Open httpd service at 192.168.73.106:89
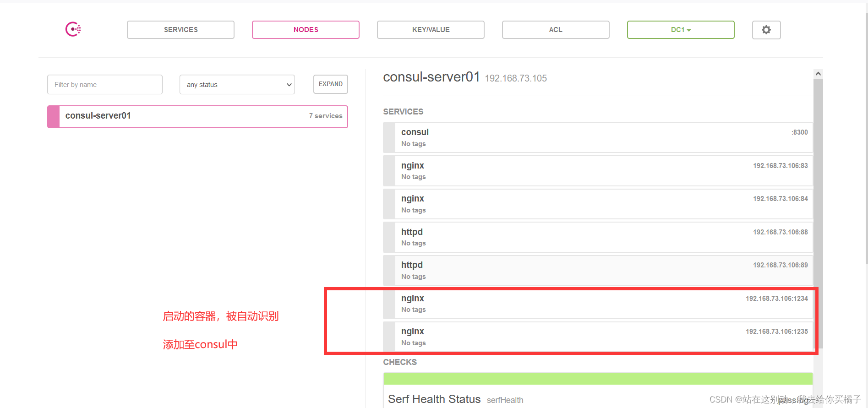868x408 pixels. pyautogui.click(x=598, y=270)
